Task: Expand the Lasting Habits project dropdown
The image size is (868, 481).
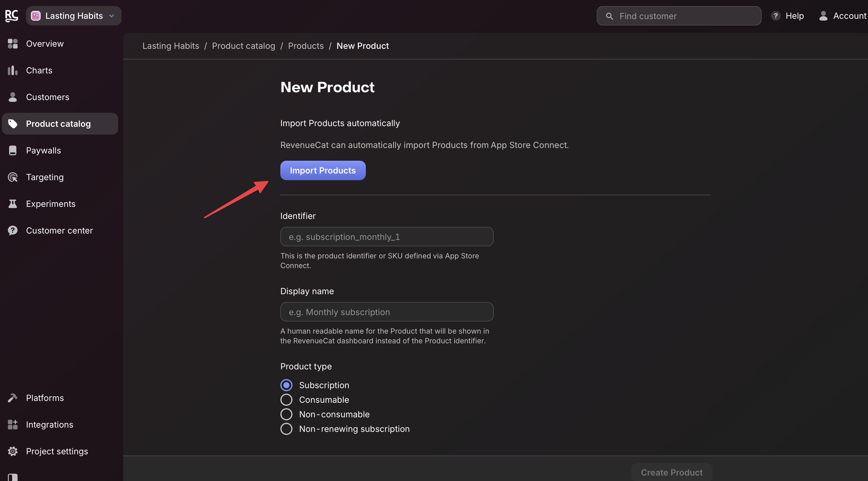Action: 73,16
